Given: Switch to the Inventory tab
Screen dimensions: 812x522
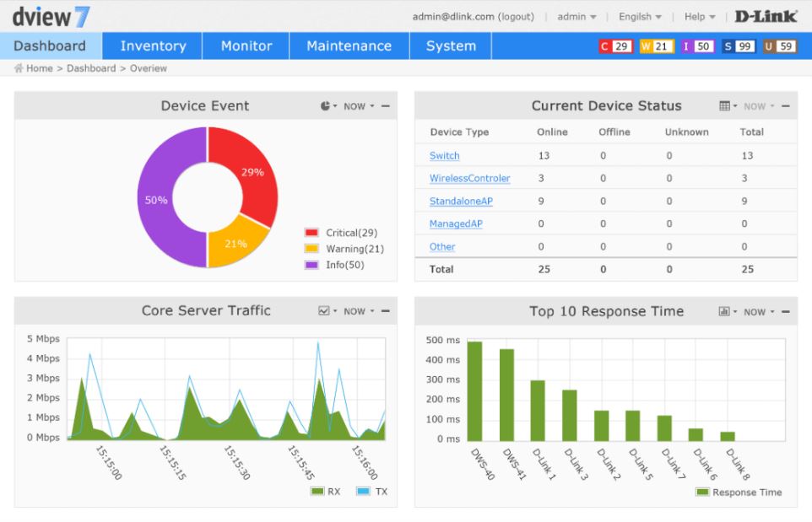Looking at the screenshot, I should coord(153,46).
